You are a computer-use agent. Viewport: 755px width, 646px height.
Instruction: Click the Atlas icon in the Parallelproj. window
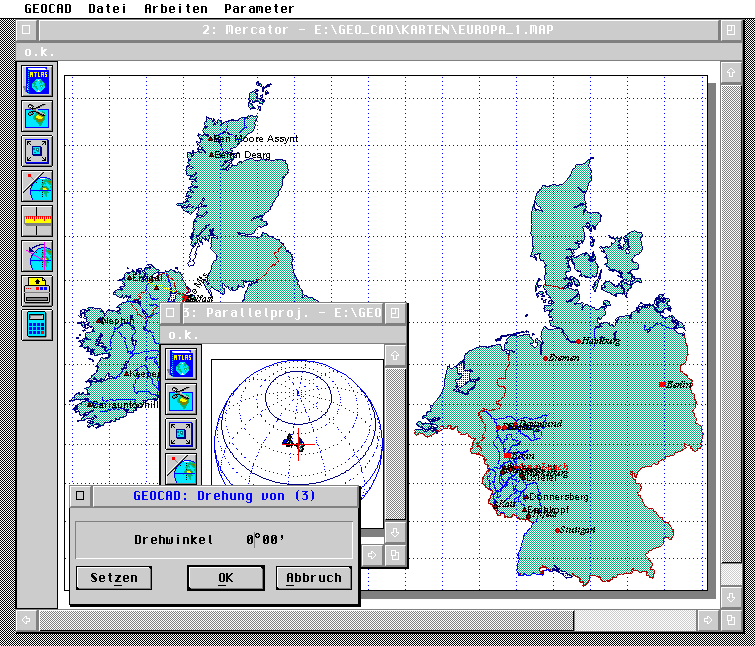coord(181,363)
